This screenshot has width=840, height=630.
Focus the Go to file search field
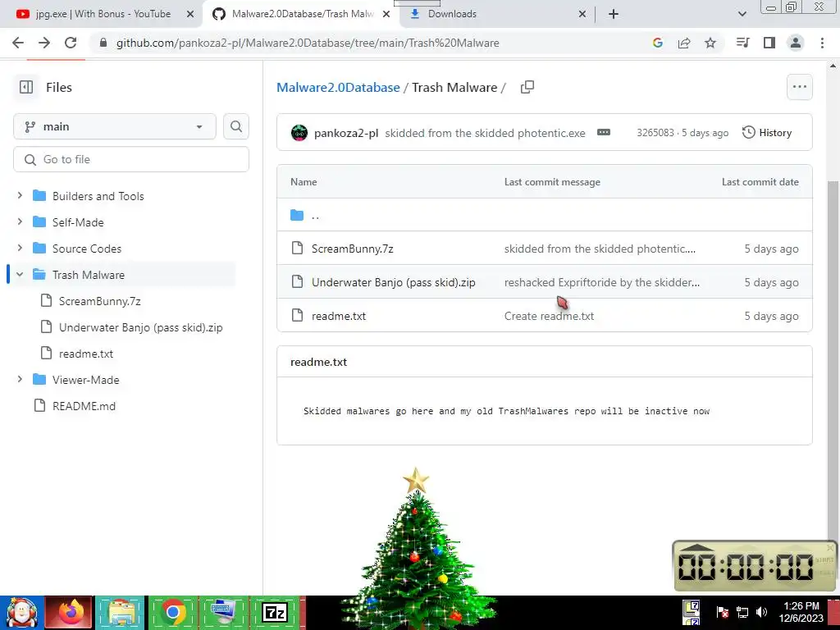131,159
